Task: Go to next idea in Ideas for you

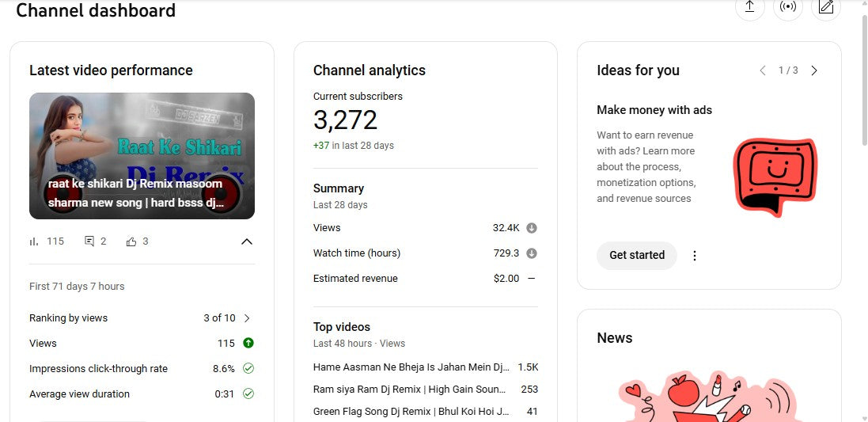Action: pos(814,70)
